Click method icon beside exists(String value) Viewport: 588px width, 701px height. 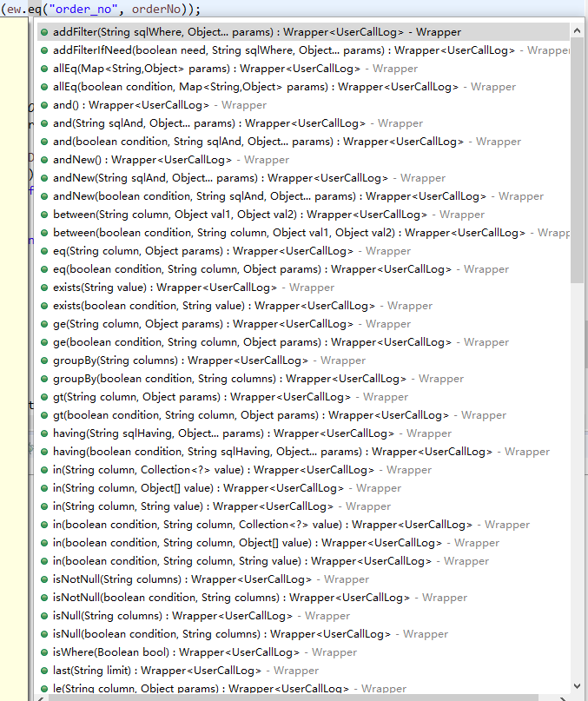(x=44, y=288)
